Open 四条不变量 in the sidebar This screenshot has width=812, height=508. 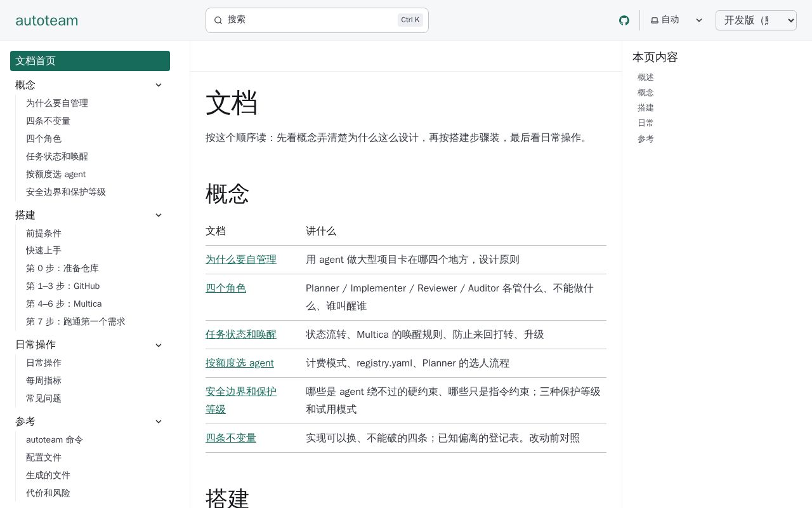(x=48, y=121)
